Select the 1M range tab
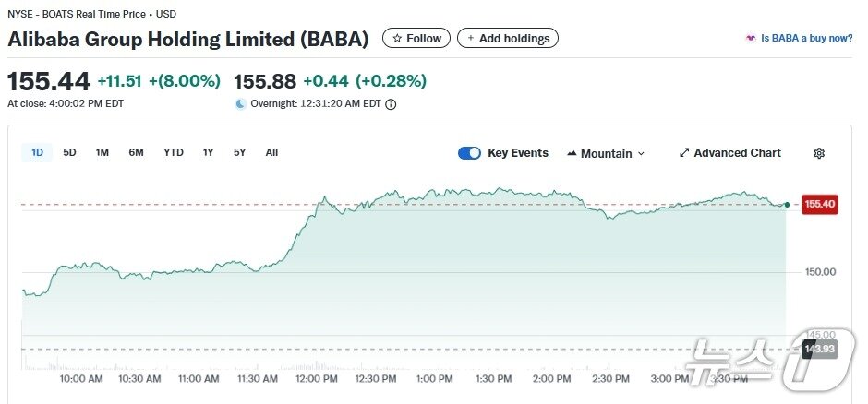The width and height of the screenshot is (868, 404). coord(102,152)
